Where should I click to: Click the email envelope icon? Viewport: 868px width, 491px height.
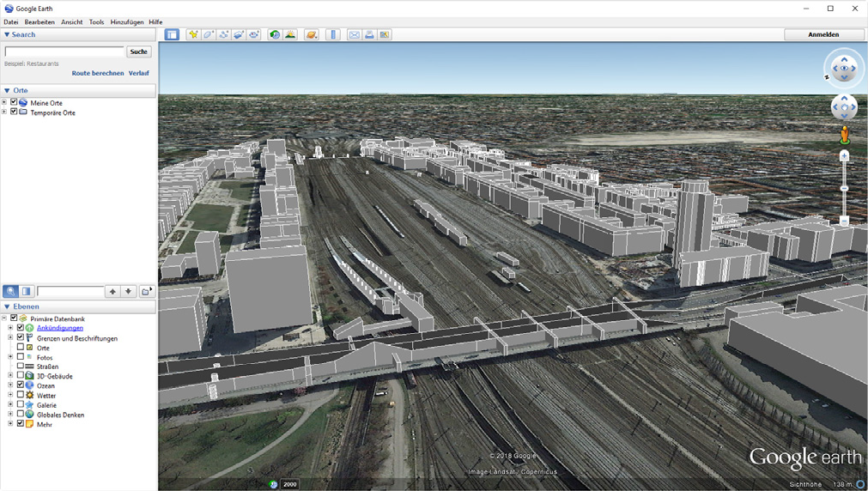click(x=355, y=34)
